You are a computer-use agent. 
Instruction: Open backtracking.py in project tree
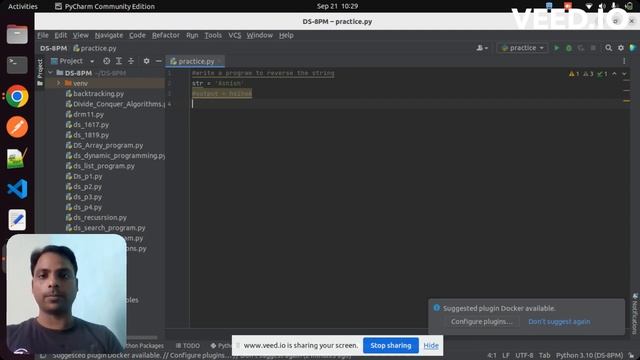(x=95, y=93)
